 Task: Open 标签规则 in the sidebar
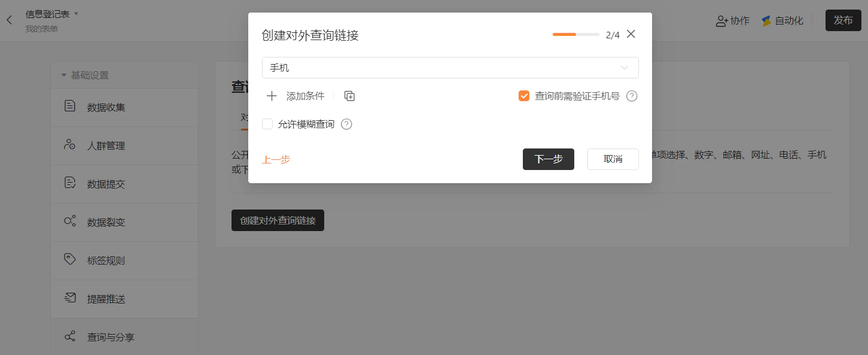pos(124,261)
